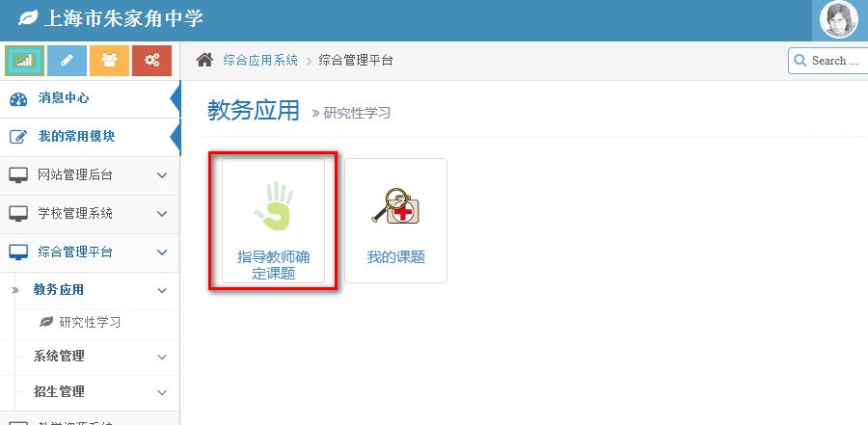Screen dimensions: 868x425
Task: Click the green hand icon tile
Action: (x=274, y=206)
